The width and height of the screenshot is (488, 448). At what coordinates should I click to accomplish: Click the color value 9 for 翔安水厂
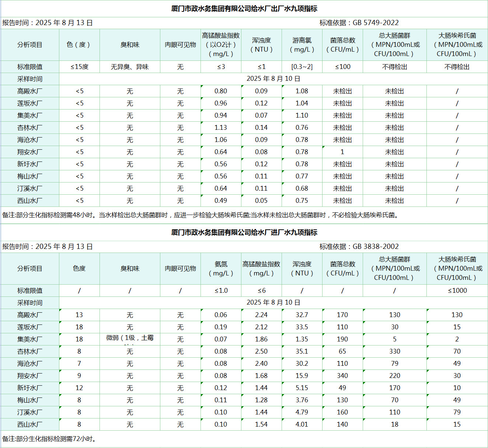click(79, 376)
